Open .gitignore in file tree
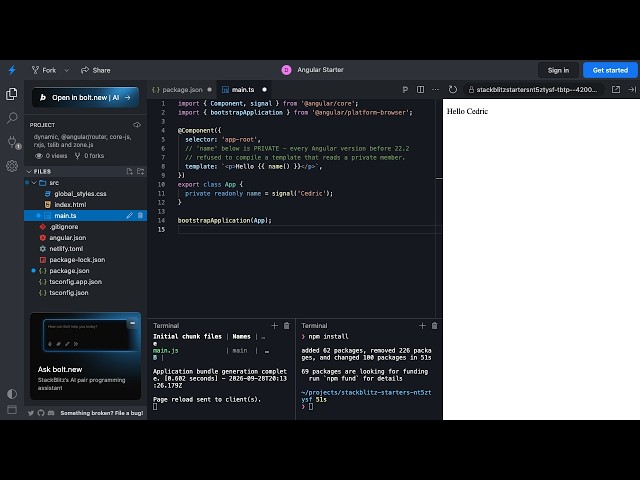Image resolution: width=640 pixels, height=480 pixels. click(64, 227)
